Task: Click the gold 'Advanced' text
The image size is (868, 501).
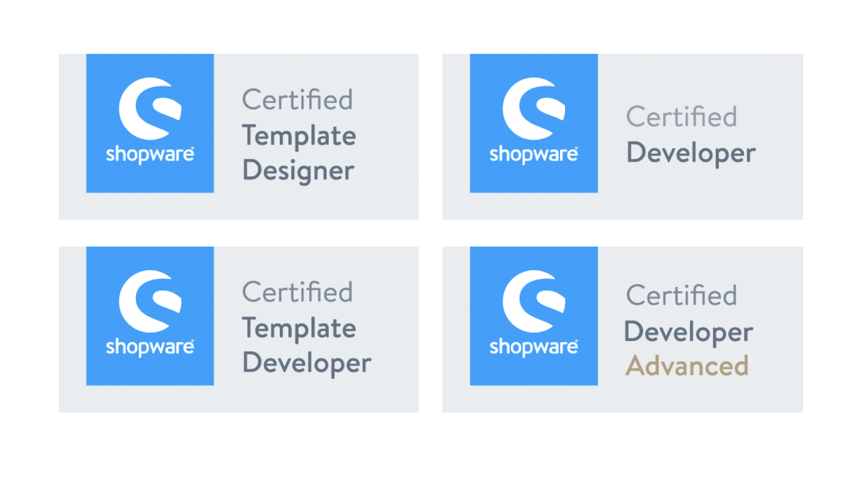Action: pyautogui.click(x=687, y=366)
